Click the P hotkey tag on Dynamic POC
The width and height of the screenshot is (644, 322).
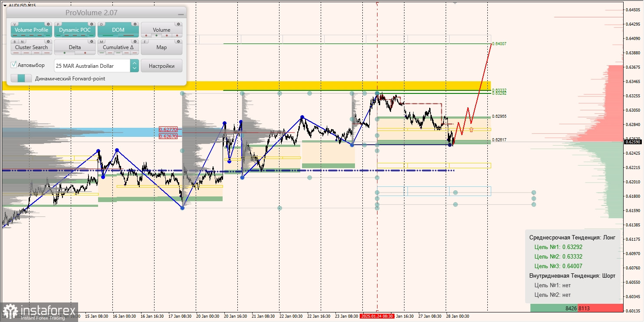click(x=58, y=24)
